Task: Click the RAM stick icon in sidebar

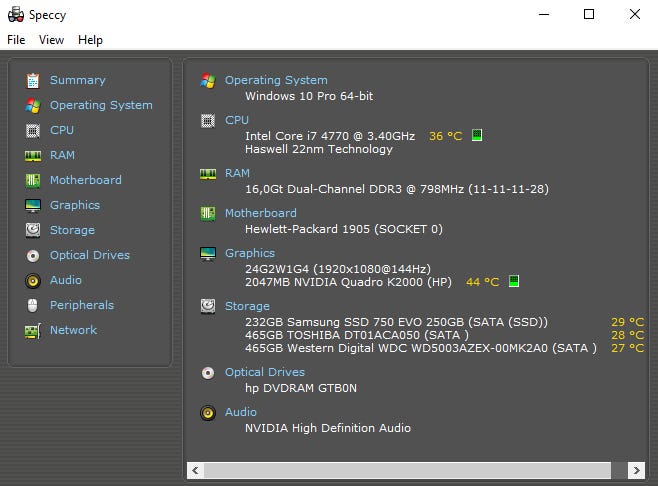Action: 33,156
